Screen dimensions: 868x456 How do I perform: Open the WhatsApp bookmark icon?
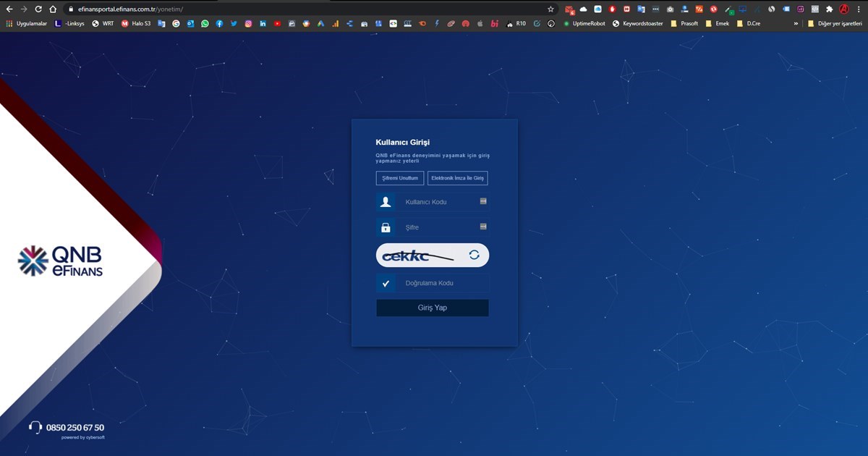tap(205, 23)
